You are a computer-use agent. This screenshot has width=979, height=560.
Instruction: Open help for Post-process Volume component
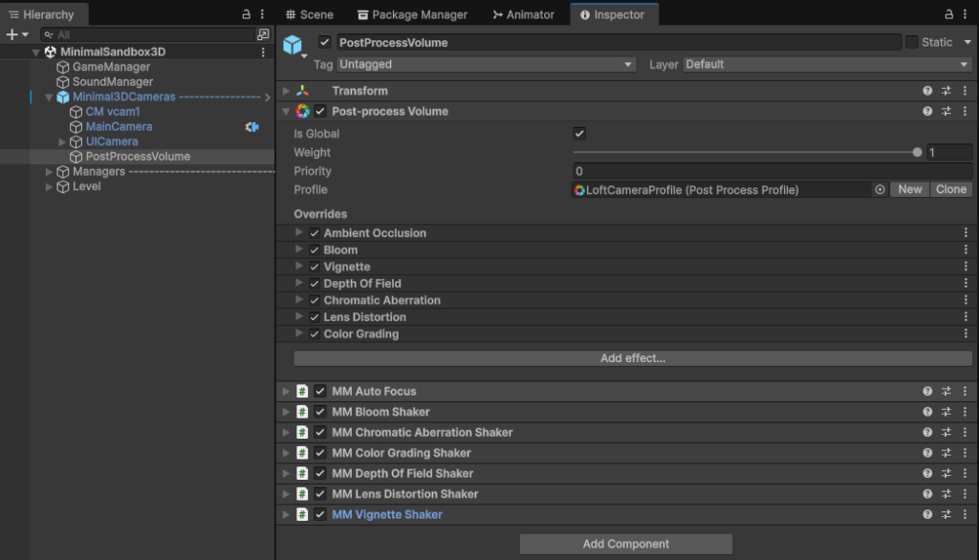927,112
